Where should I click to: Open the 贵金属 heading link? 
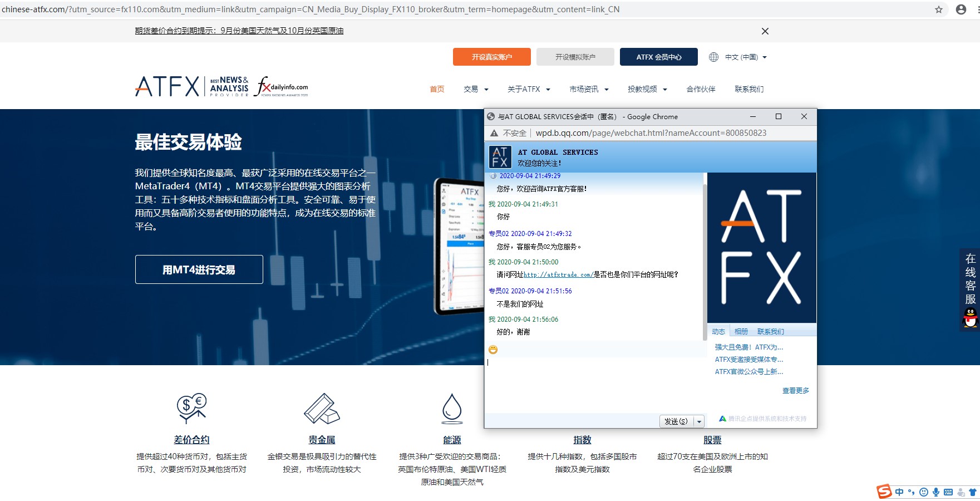[x=322, y=440]
